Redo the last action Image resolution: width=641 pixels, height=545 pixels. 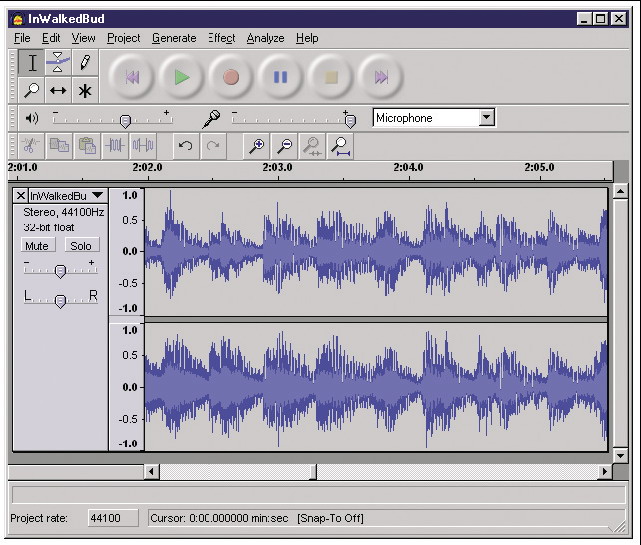coord(213,146)
